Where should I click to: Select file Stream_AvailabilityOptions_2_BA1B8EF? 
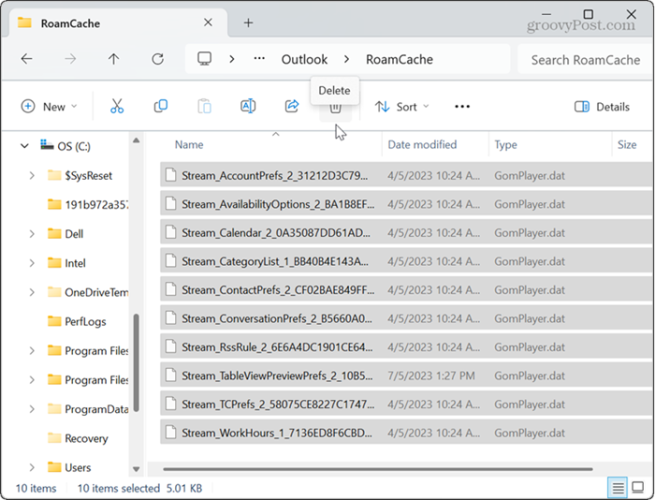point(406,204)
